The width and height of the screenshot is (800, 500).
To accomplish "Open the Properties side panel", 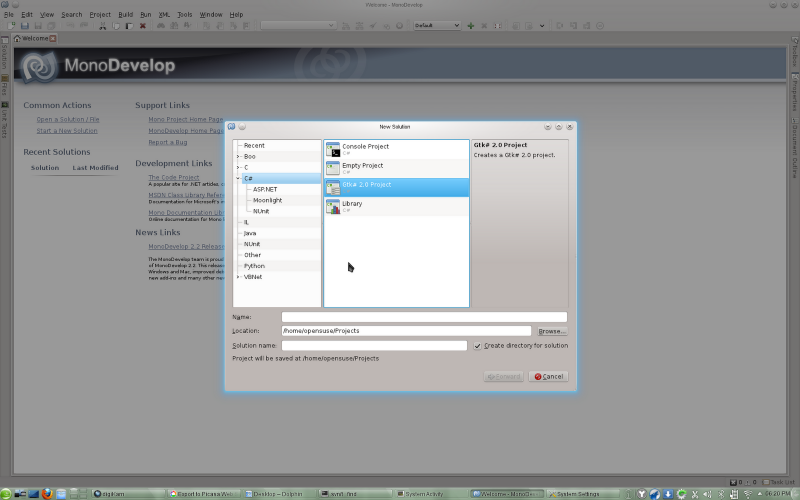I will 795,93.
